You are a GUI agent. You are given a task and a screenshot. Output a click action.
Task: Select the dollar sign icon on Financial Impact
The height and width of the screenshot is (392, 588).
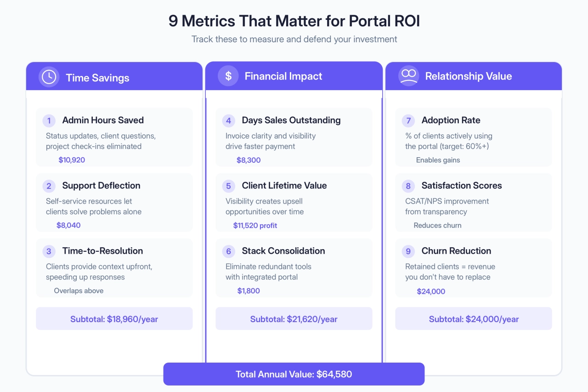coord(228,76)
